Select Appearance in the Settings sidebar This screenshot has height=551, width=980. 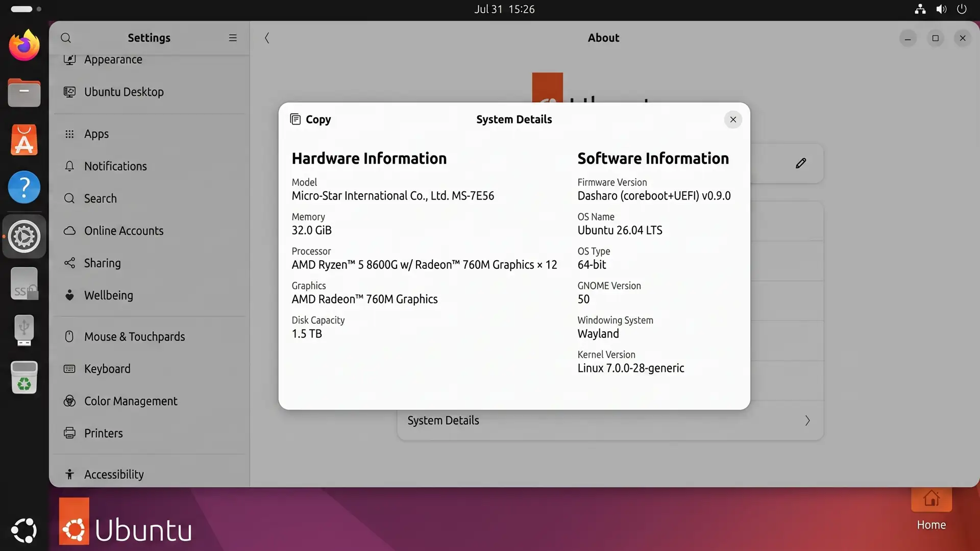[x=149, y=60]
